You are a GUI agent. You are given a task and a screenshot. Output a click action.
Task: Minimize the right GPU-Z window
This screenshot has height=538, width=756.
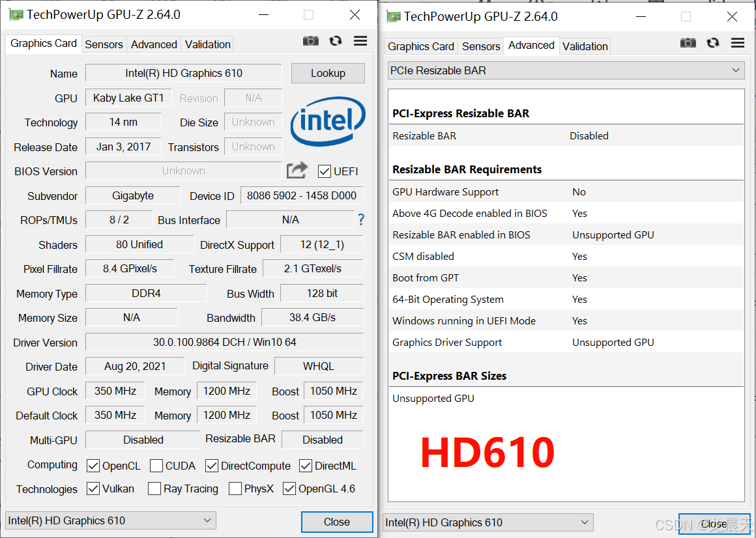point(641,17)
